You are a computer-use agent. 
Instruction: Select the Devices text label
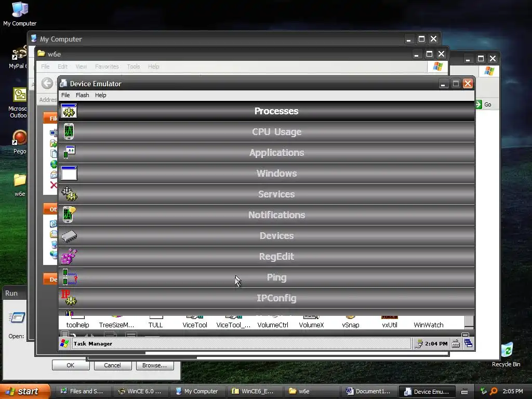tap(276, 235)
